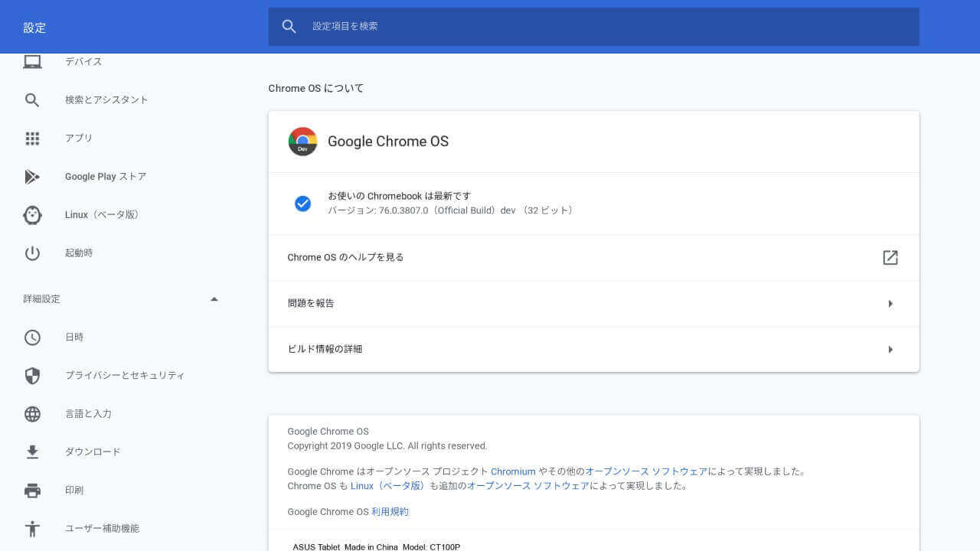Image resolution: width=980 pixels, height=551 pixels.
Task: Open the Chromium project link
Action: point(513,471)
